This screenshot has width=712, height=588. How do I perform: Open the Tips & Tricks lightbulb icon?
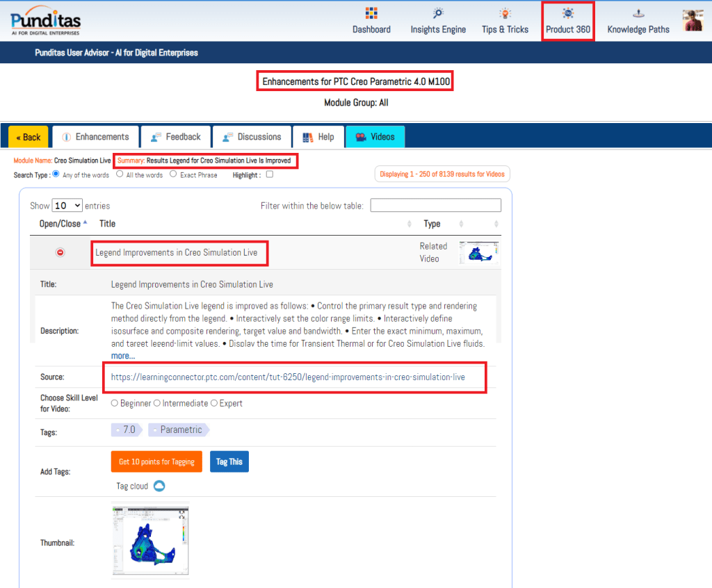(x=505, y=13)
